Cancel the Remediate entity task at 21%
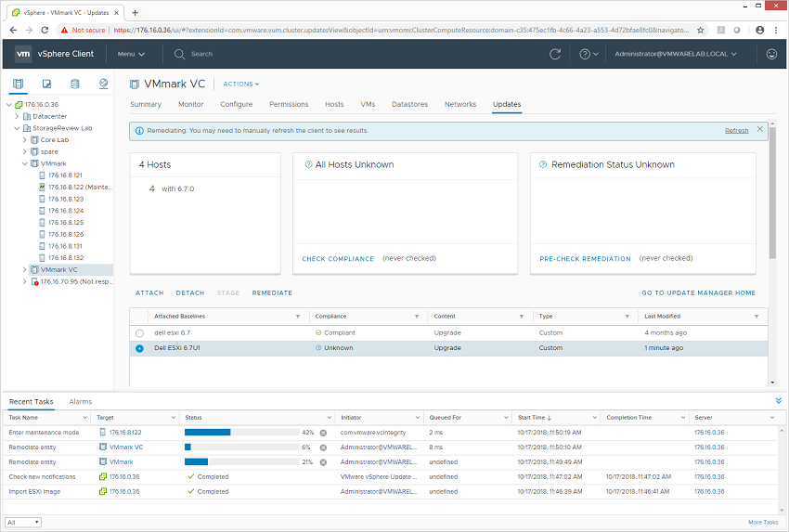The height and width of the screenshot is (532, 789). coord(323,462)
